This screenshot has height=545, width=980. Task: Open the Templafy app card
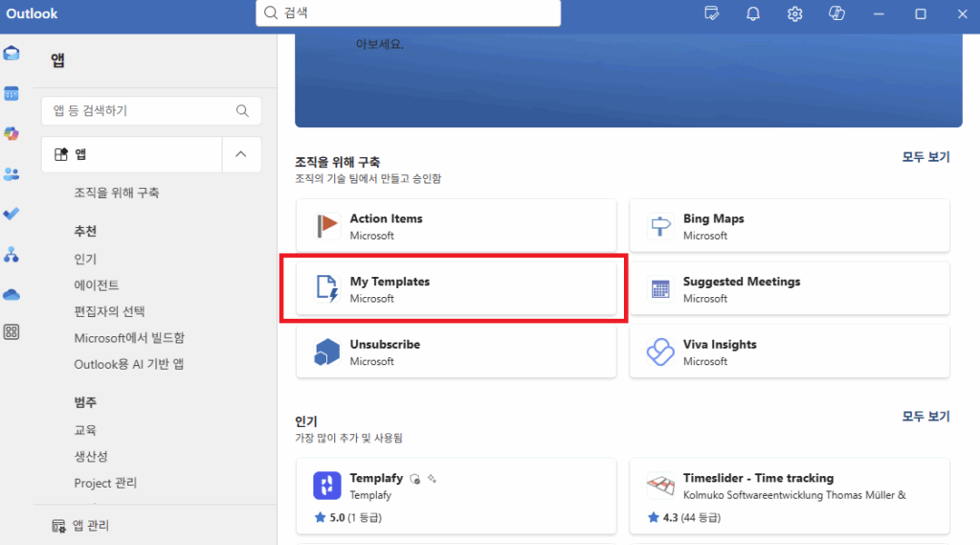457,496
